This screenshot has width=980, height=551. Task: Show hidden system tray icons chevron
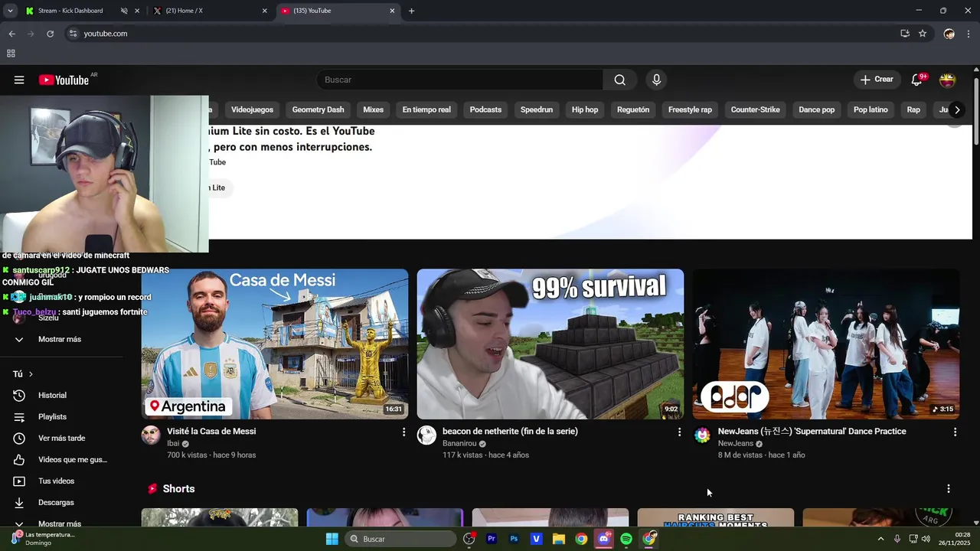(880, 539)
